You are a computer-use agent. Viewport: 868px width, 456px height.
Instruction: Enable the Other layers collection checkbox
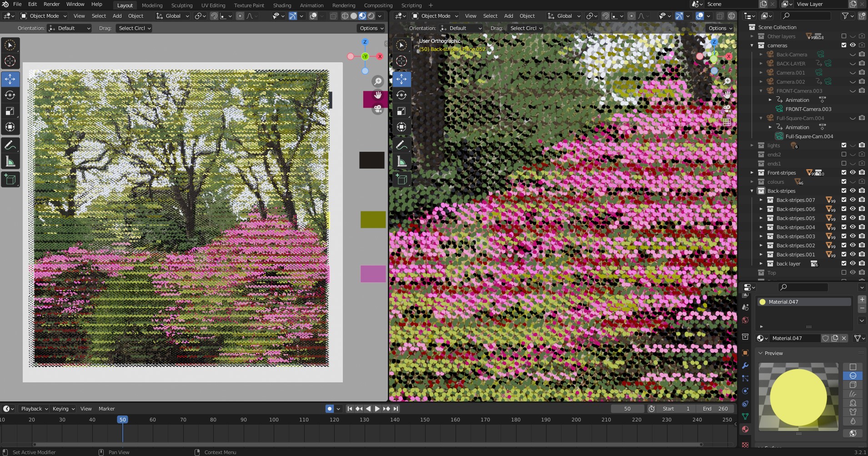pyautogui.click(x=844, y=36)
